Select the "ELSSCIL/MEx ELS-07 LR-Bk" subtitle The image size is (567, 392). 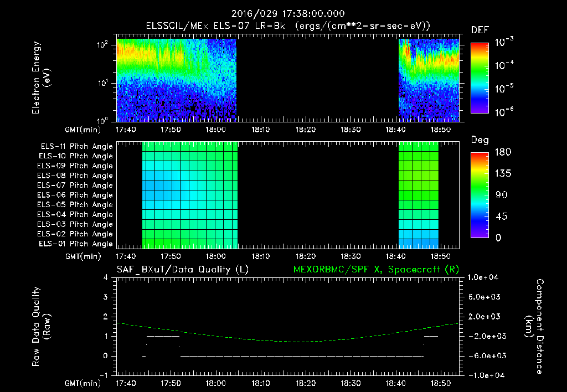(215, 26)
